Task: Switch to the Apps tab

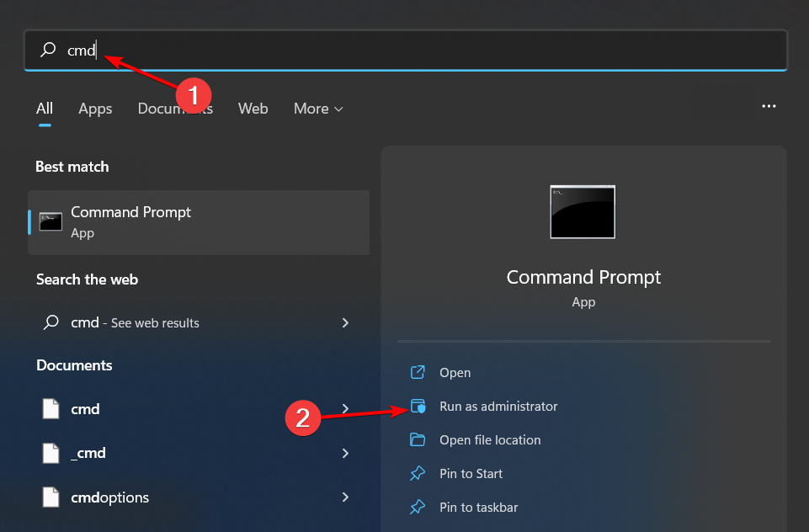Action: coord(95,109)
